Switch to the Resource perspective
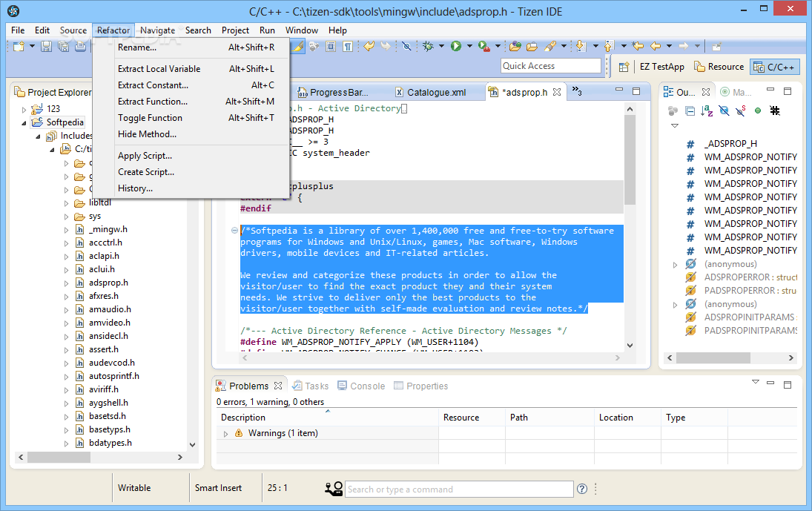This screenshot has width=812, height=511. [719, 67]
